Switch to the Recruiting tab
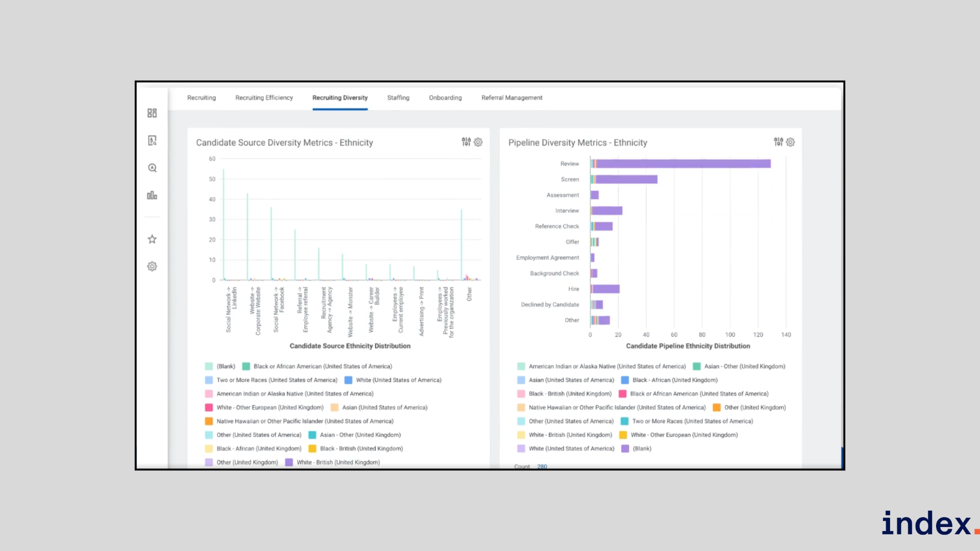 [201, 97]
